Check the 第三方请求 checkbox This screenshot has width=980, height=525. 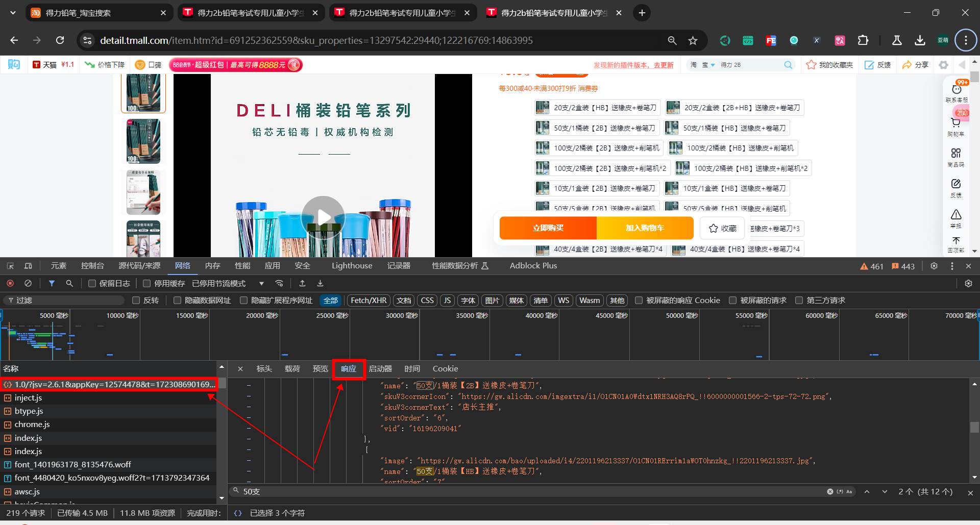coord(799,301)
